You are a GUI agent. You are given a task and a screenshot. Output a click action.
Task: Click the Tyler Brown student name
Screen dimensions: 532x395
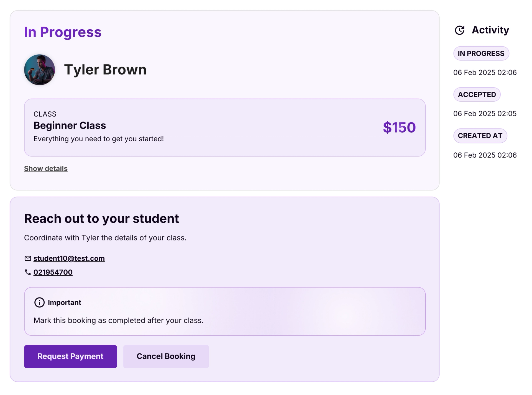pyautogui.click(x=105, y=69)
